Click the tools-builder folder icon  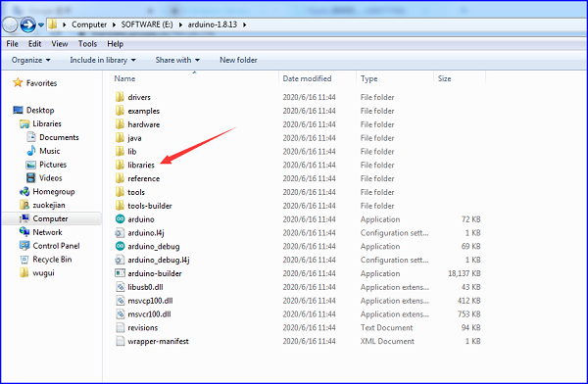120,206
